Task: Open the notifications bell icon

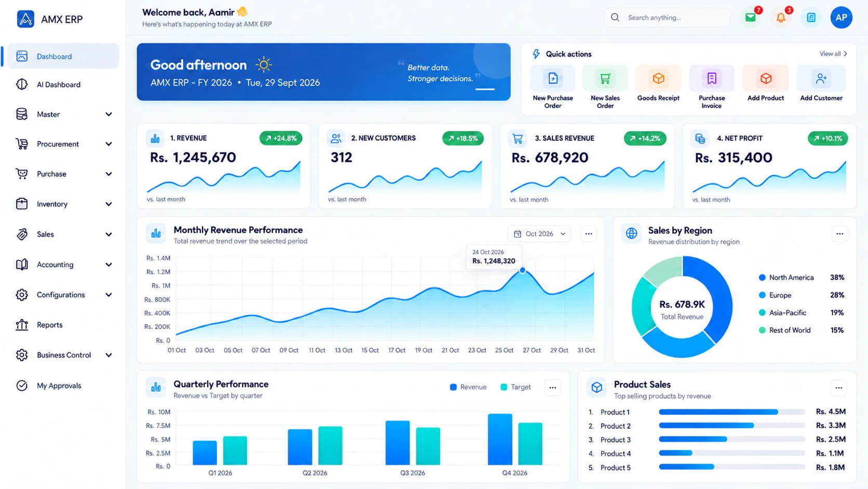Action: (781, 17)
